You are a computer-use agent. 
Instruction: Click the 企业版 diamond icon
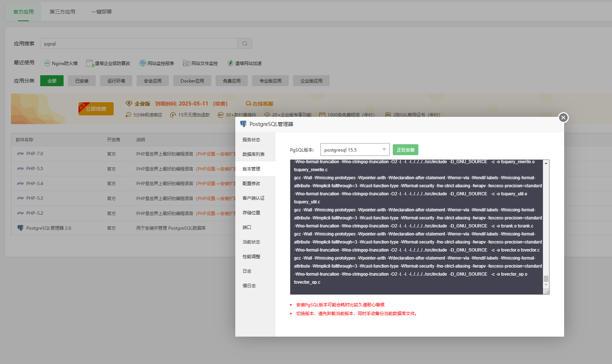click(x=129, y=103)
